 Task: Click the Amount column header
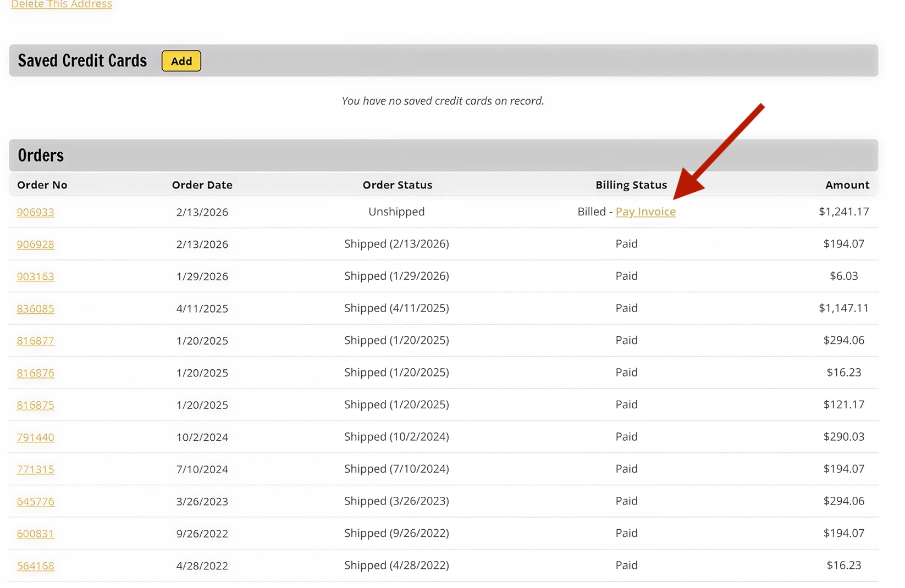point(847,185)
